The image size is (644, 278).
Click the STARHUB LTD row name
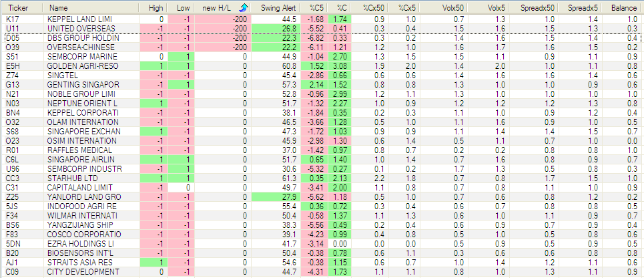point(68,179)
